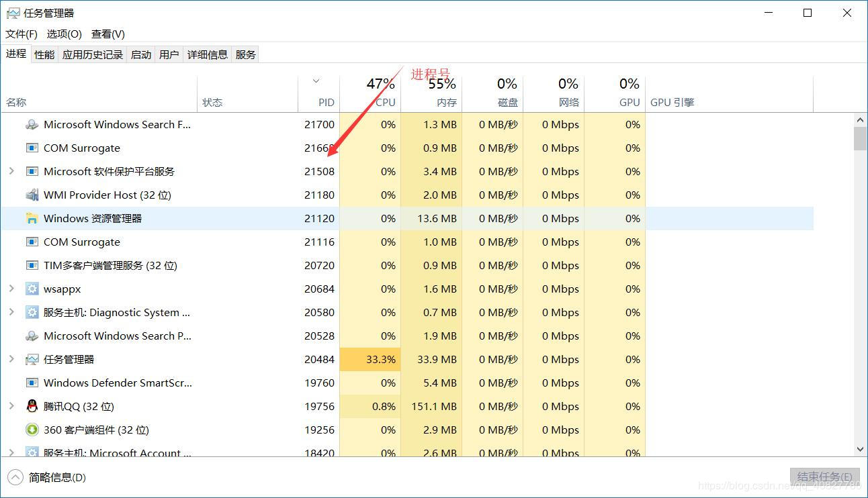Click the vertical scrollbar thumb
Screen dimensions: 868x498
[861, 138]
